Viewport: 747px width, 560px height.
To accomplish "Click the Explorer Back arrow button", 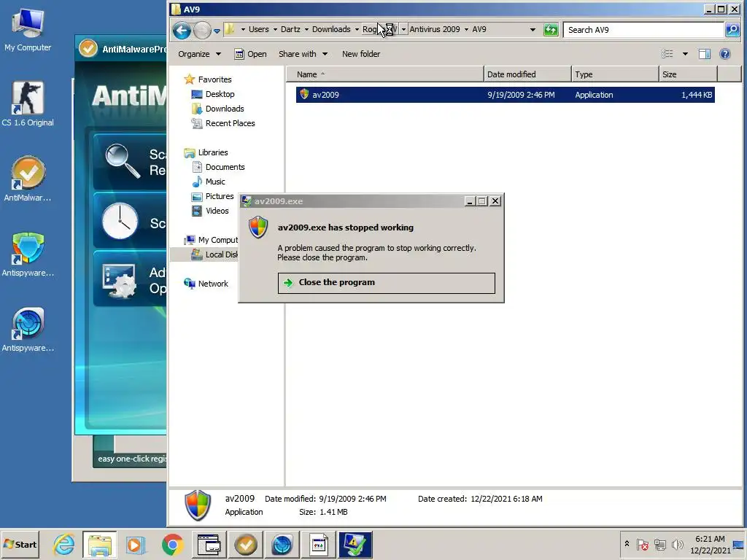I will point(182,31).
